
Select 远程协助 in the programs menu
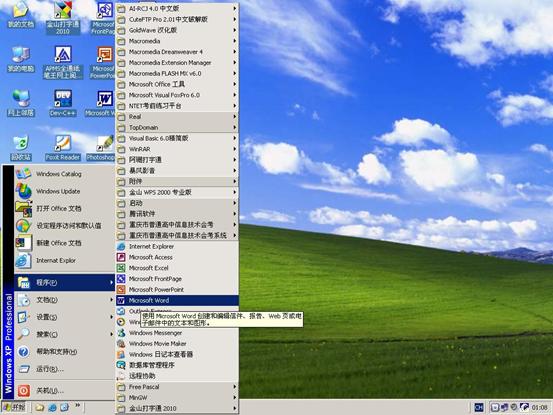[177, 376]
